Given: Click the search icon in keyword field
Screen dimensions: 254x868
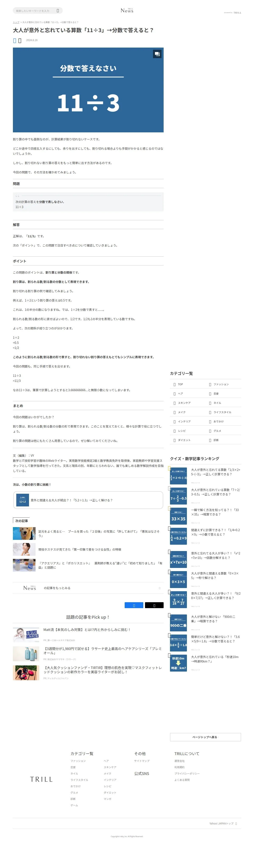Looking at the screenshot, I should coord(58,11).
